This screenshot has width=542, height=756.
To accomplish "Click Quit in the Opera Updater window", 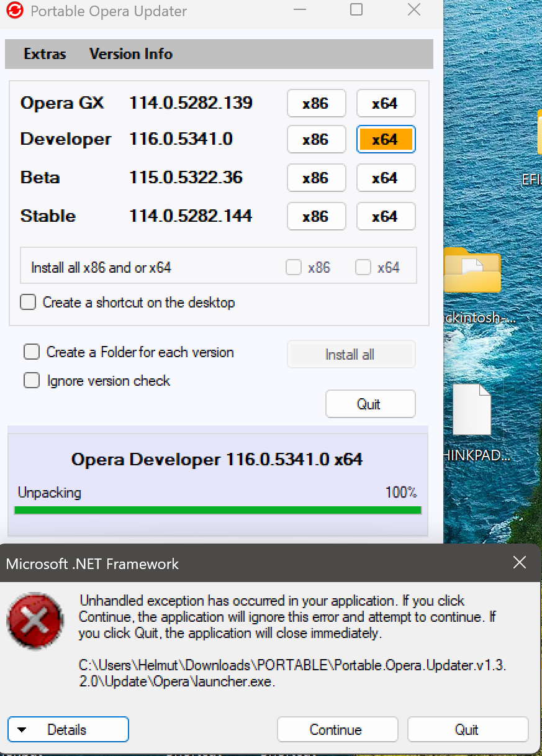I will [x=370, y=404].
